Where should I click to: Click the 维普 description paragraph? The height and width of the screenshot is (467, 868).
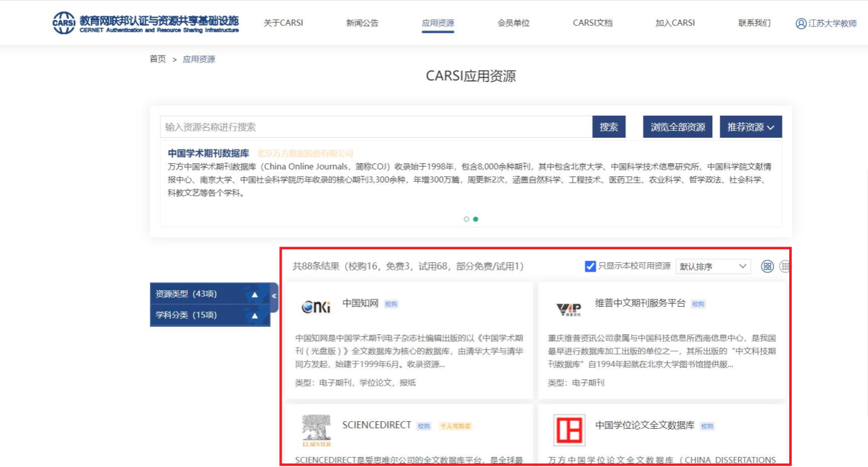[662, 351]
